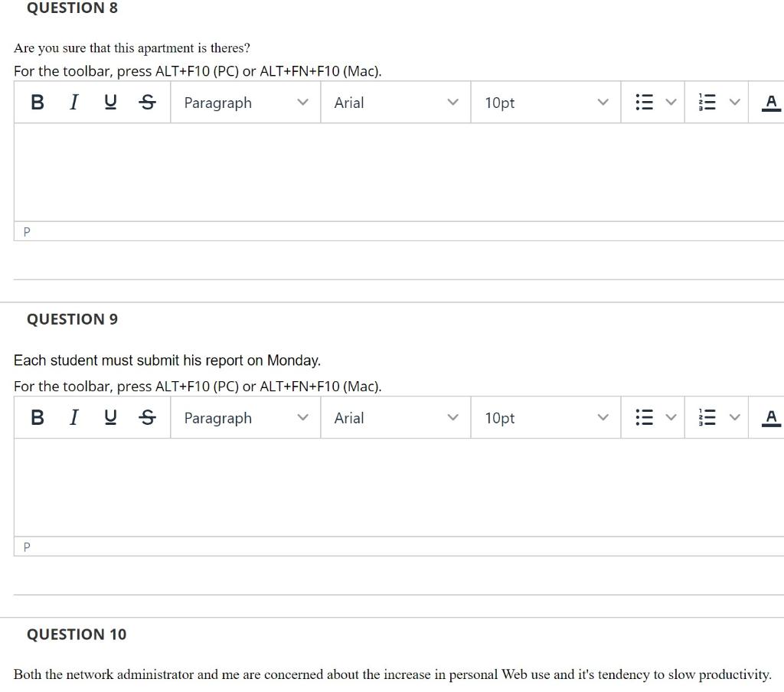This screenshot has height=692, width=784.
Task: Expand bullet list options in Question 9
Action: click(671, 417)
